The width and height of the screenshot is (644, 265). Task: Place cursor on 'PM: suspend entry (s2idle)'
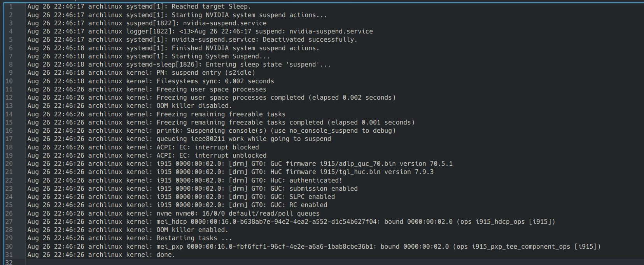tap(206, 73)
